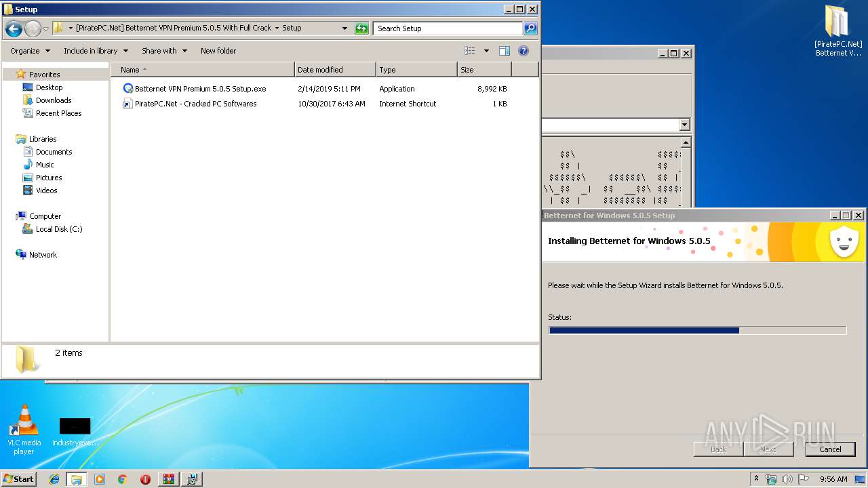Click the Search Setup field
The height and width of the screenshot is (488, 868).
(x=448, y=28)
